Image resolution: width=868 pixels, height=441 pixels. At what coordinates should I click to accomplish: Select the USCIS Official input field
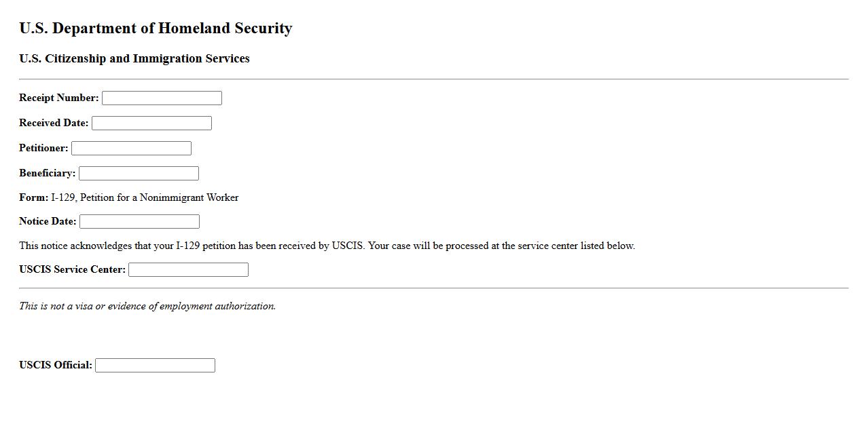pyautogui.click(x=155, y=366)
